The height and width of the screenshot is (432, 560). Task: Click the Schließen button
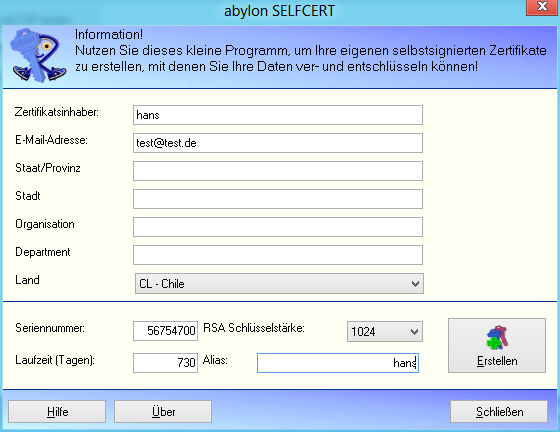point(499,412)
